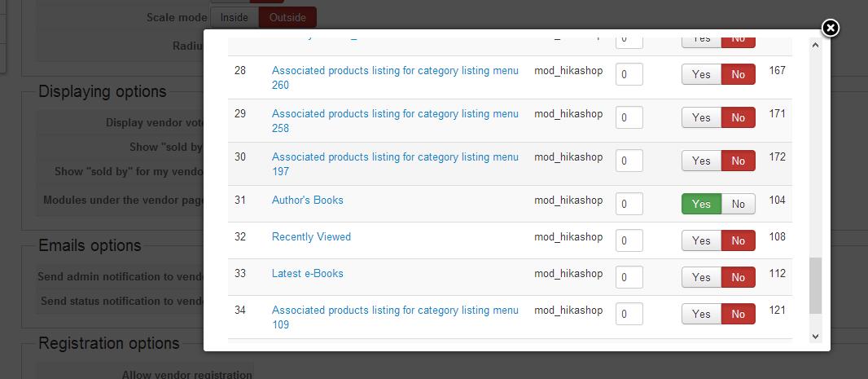Click ordering field for Recently Viewed row

pos(629,240)
